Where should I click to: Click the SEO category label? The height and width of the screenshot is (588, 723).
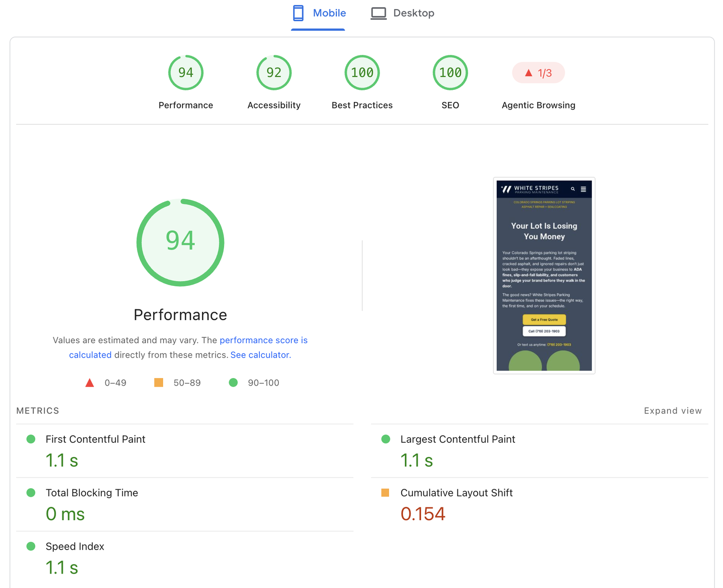point(450,105)
